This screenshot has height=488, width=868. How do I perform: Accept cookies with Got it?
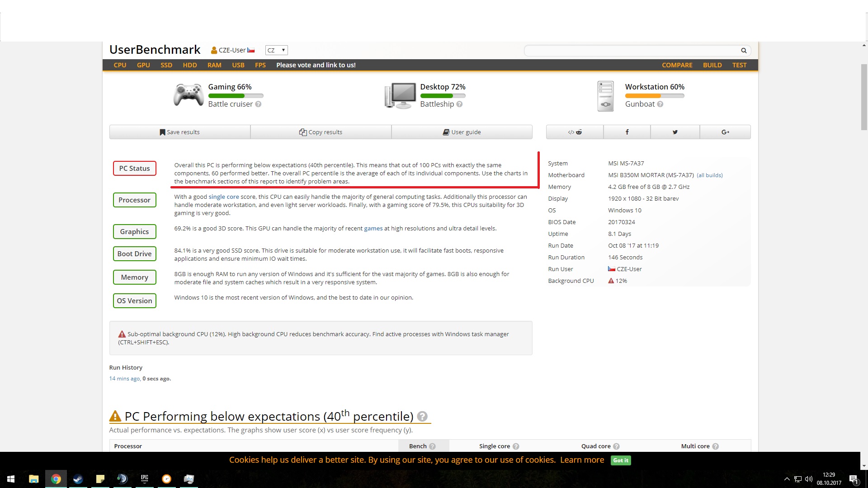621,460
